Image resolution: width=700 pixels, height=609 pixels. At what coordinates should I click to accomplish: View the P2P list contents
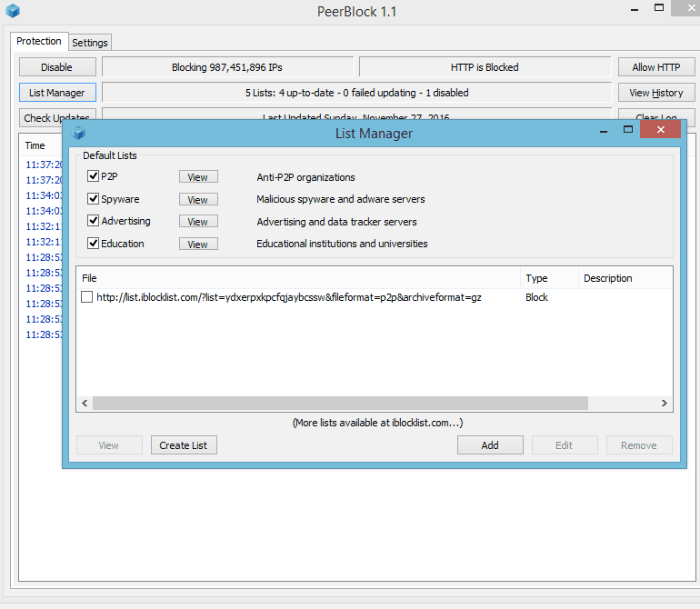pyautogui.click(x=198, y=177)
